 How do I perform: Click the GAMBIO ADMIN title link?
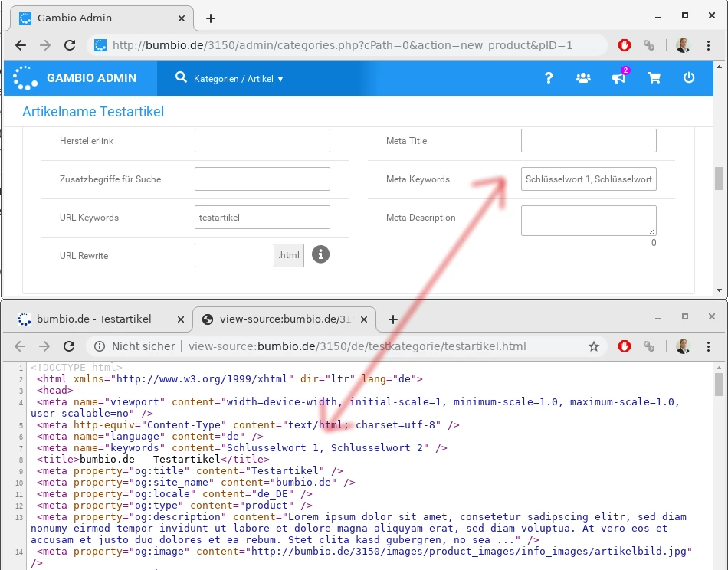pyautogui.click(x=91, y=78)
